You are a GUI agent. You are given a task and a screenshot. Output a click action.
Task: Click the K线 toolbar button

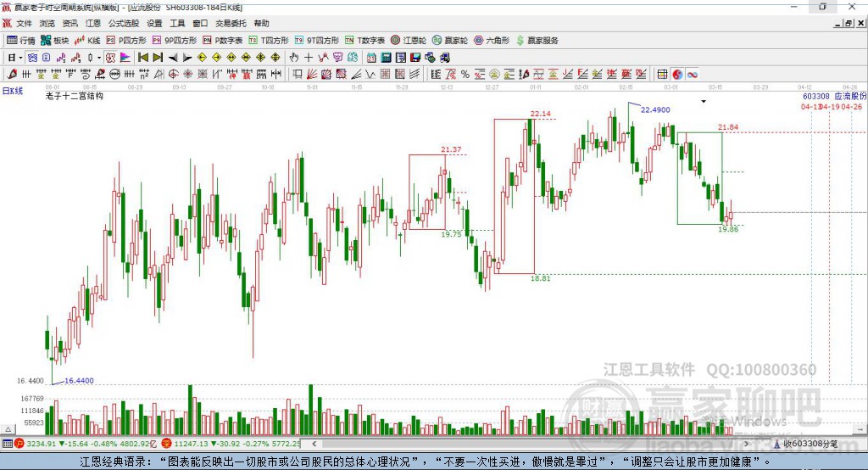tap(87, 41)
